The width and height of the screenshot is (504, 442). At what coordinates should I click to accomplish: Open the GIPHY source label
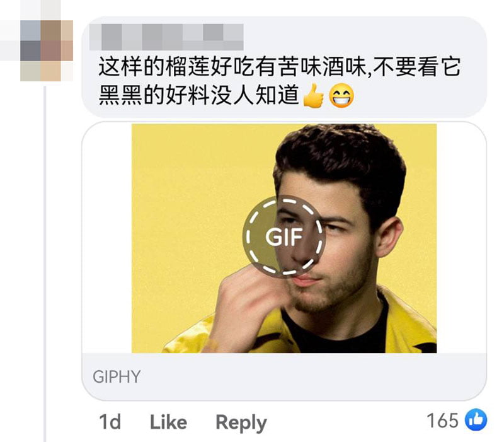pos(117,376)
